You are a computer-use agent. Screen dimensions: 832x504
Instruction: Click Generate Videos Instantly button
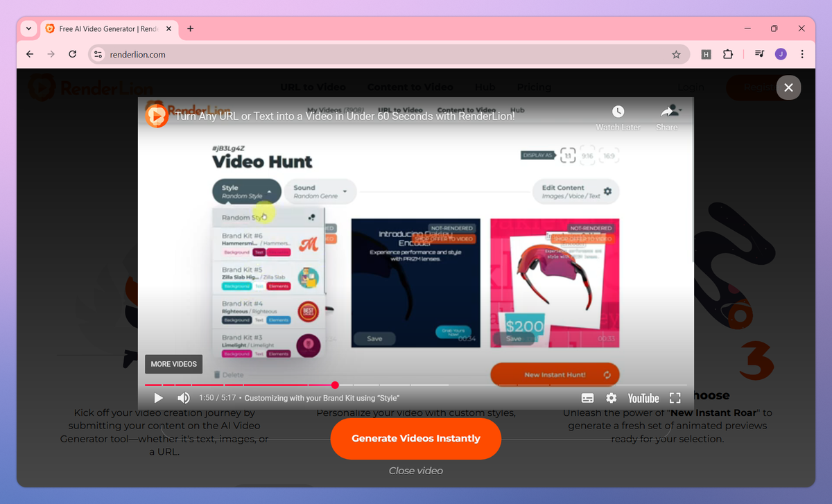click(x=416, y=438)
